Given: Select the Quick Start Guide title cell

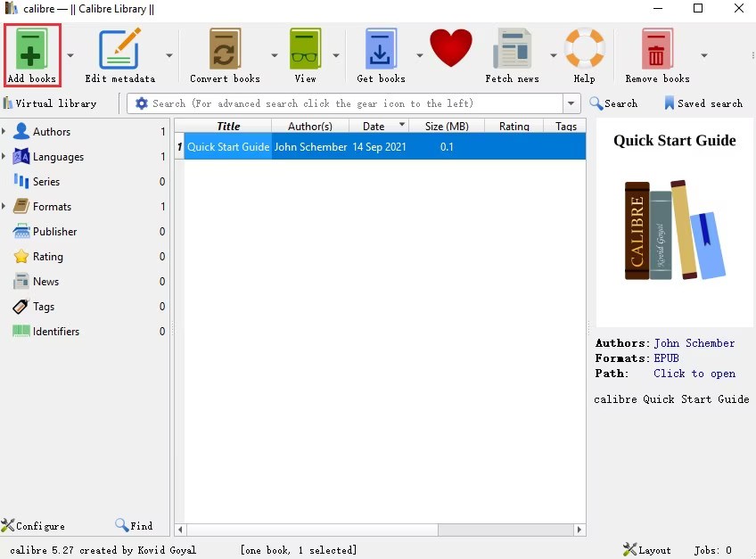Looking at the screenshot, I should tap(228, 146).
